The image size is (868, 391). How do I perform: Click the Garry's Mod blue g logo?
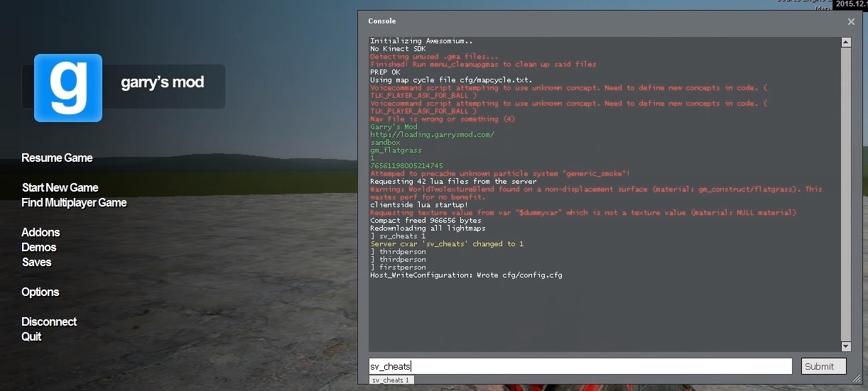(x=68, y=88)
